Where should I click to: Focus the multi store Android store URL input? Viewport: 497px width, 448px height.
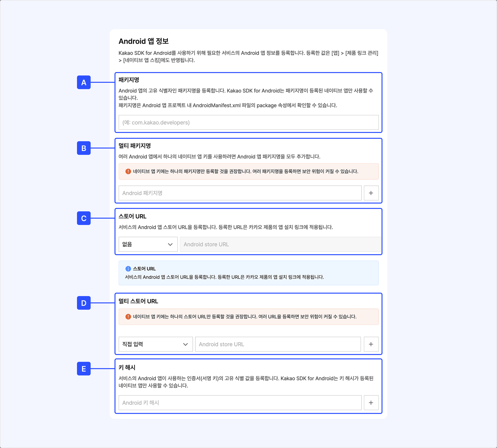coord(278,344)
